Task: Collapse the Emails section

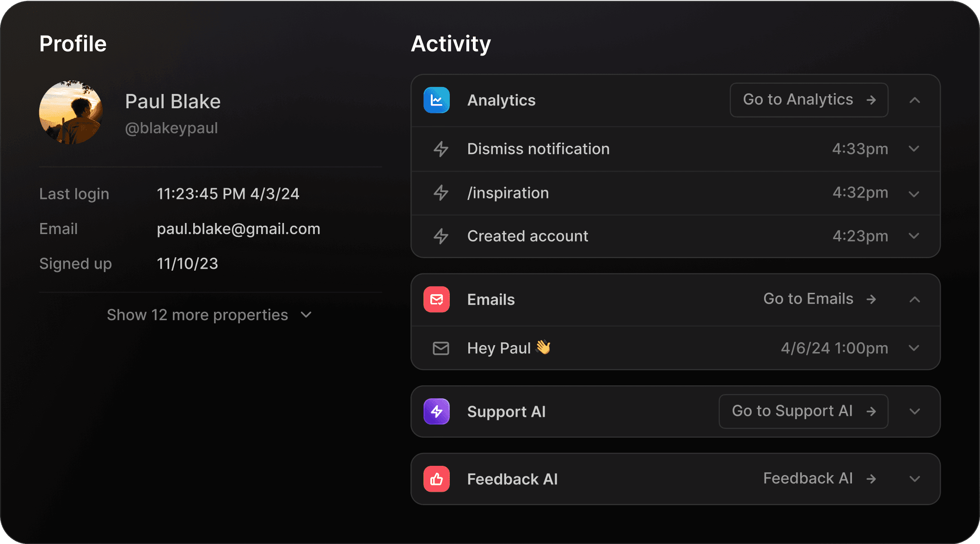Action: pos(914,299)
